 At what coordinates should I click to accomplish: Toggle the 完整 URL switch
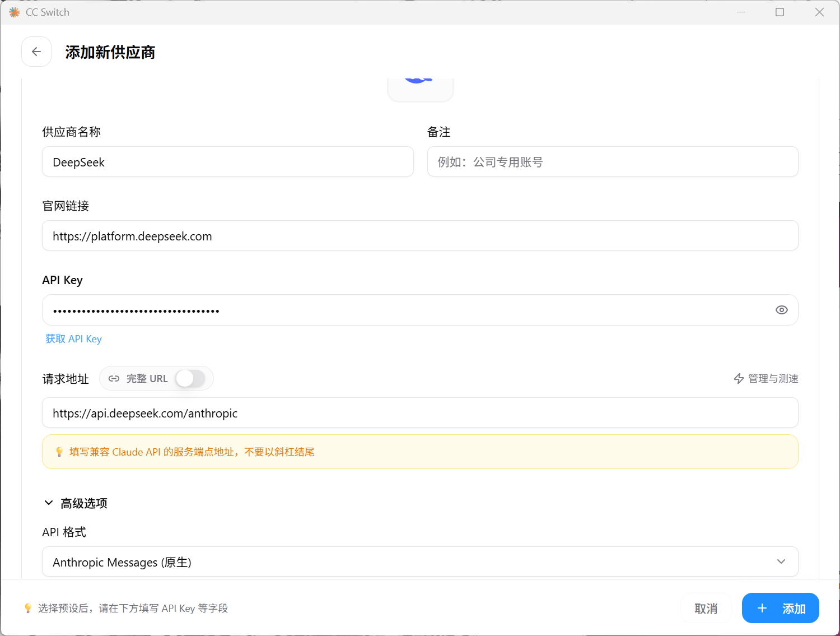pos(190,378)
